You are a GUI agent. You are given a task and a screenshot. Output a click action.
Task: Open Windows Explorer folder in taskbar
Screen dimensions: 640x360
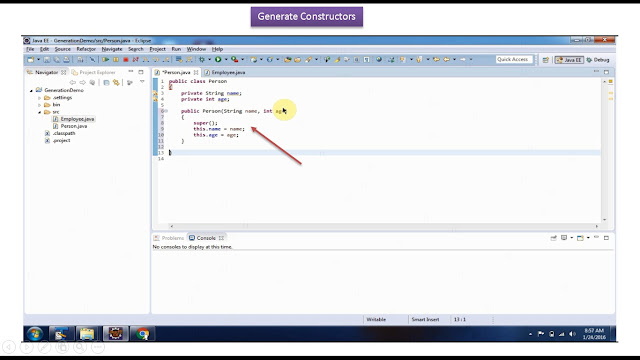[x=87, y=334]
